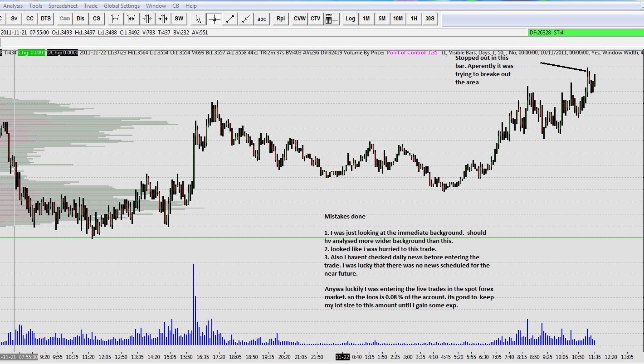Switch chart to 5M timeframe

click(382, 19)
